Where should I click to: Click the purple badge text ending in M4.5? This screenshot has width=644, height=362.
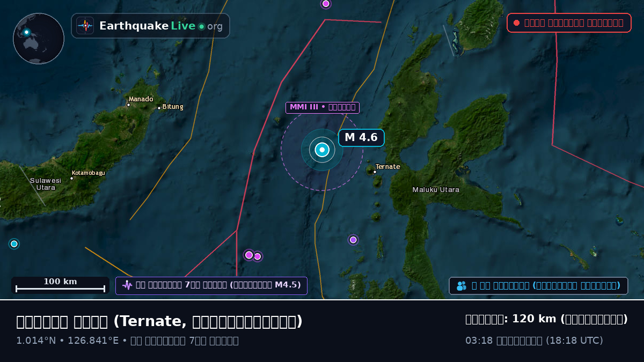(x=218, y=285)
